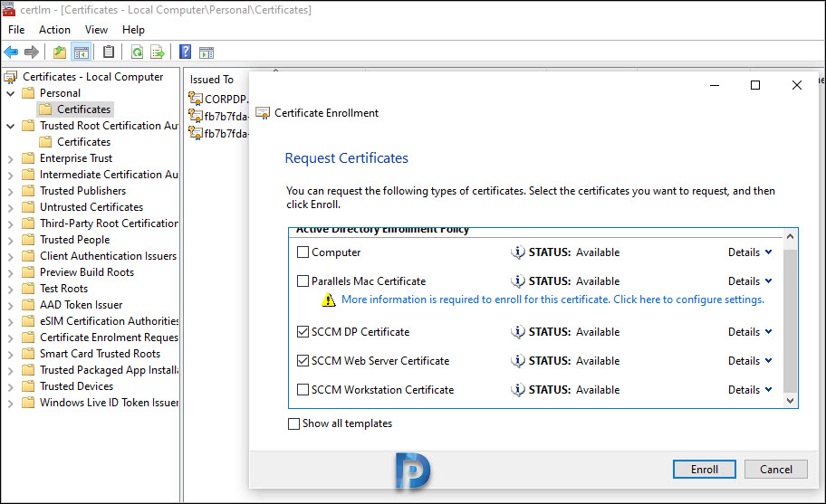Click the Trusted Publishers folder icon

click(28, 191)
